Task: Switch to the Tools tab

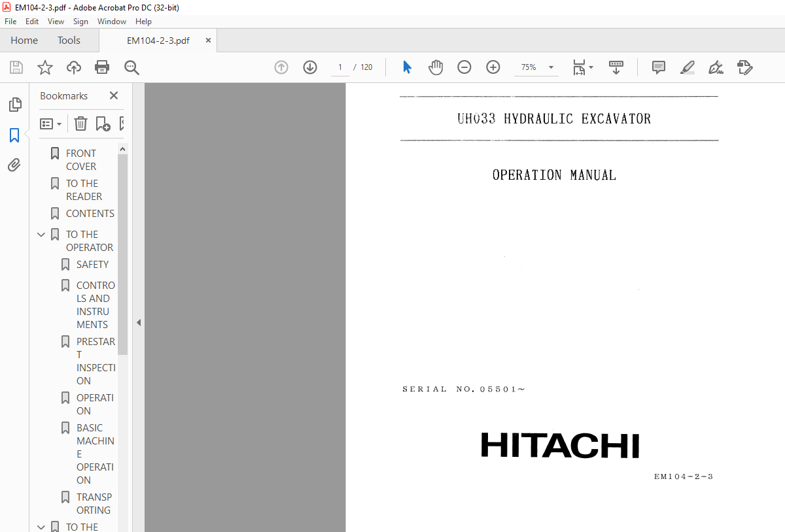Action: pos(69,40)
